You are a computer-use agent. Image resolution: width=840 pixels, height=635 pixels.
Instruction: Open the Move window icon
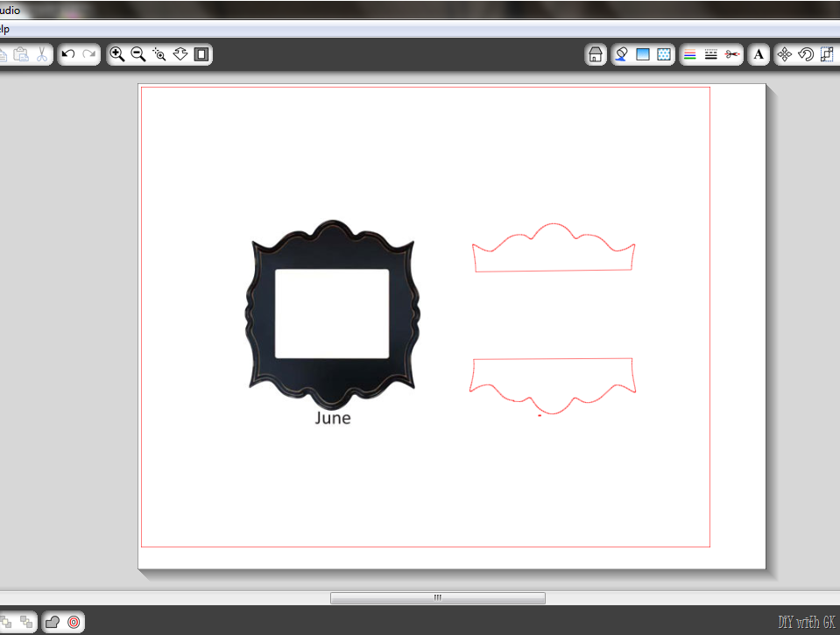(x=785, y=54)
